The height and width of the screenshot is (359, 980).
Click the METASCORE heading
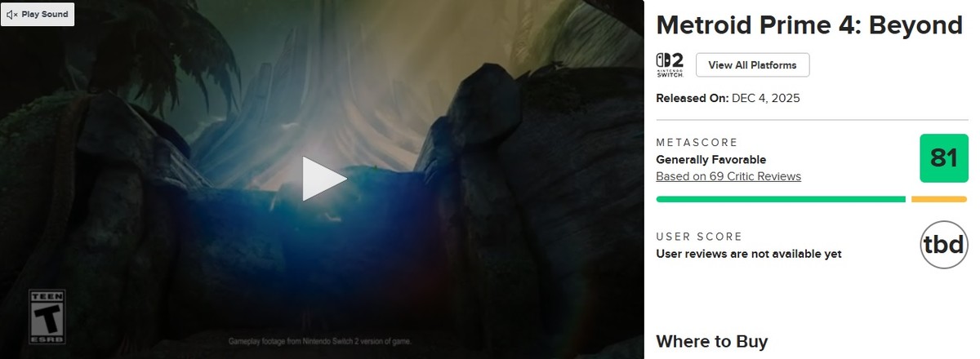pyautogui.click(x=697, y=143)
